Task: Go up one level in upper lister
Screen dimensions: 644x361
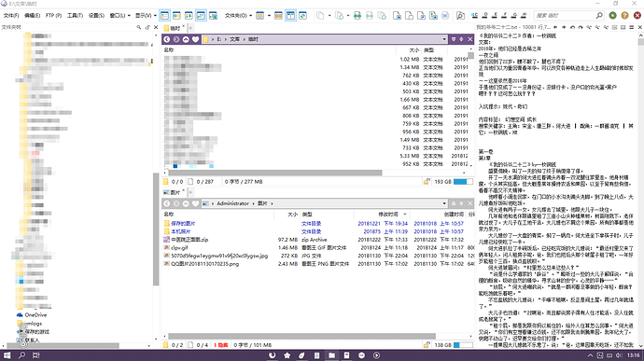Action: tap(186, 39)
